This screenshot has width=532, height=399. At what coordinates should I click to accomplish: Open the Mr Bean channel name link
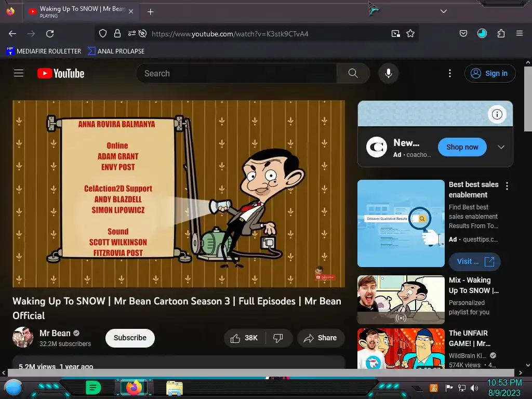click(x=55, y=333)
